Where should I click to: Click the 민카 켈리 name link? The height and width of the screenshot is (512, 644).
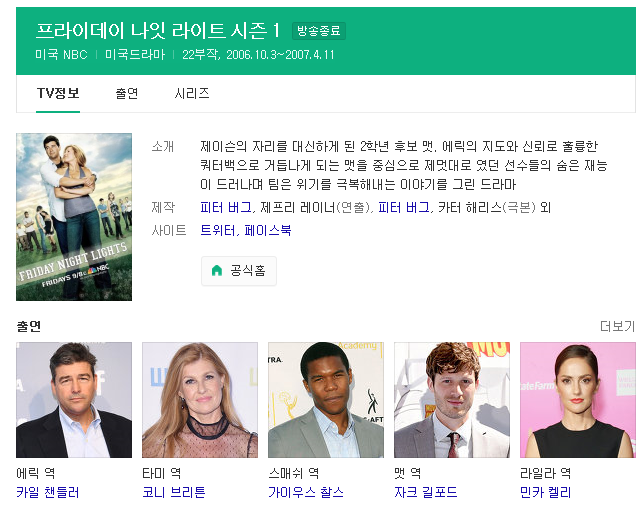coord(545,492)
